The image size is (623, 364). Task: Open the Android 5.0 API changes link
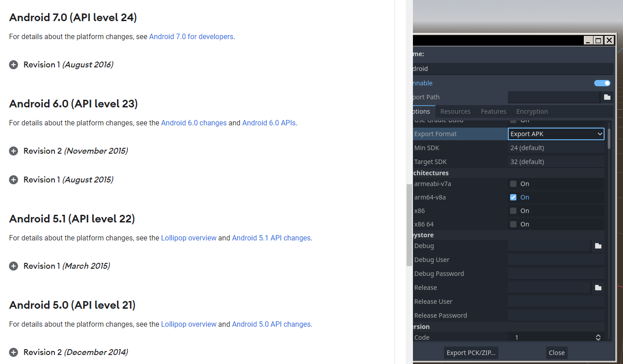point(271,324)
